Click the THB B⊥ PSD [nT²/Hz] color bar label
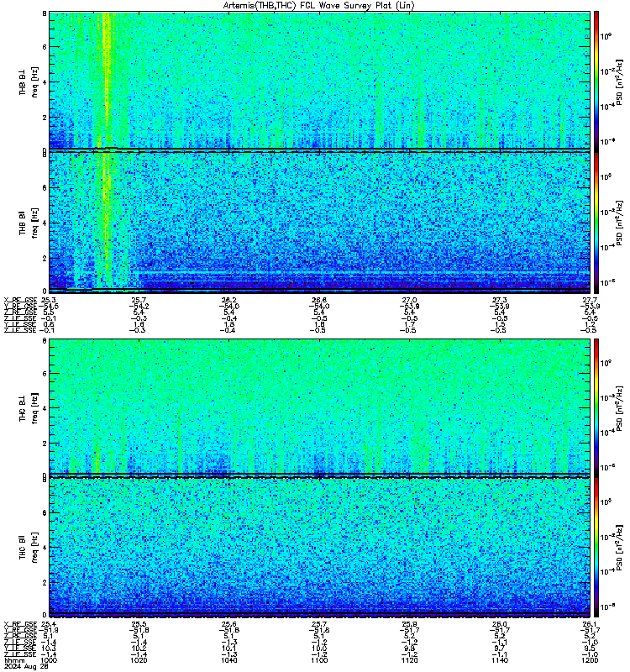The width and height of the screenshot is (630, 672). click(x=621, y=81)
